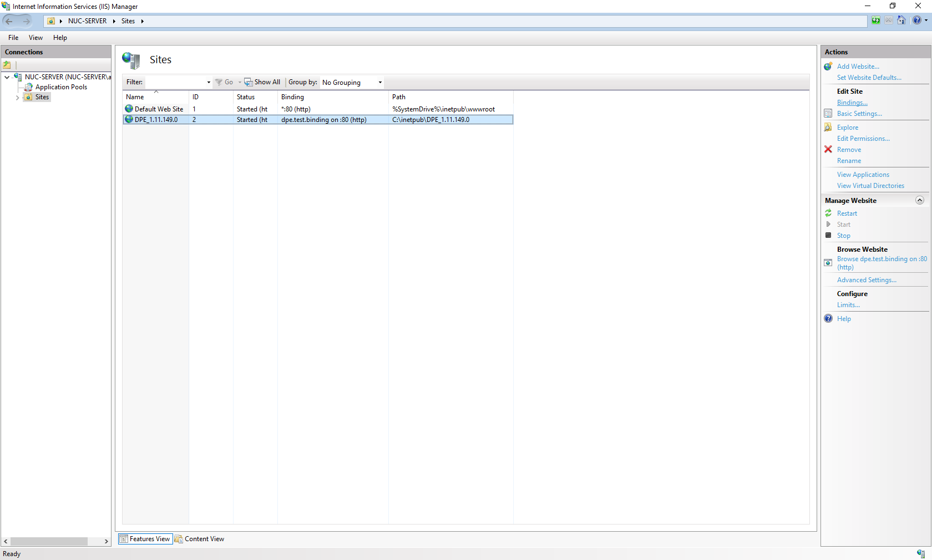Click inside the Filter input field
This screenshot has height=560, width=932.
pos(175,82)
